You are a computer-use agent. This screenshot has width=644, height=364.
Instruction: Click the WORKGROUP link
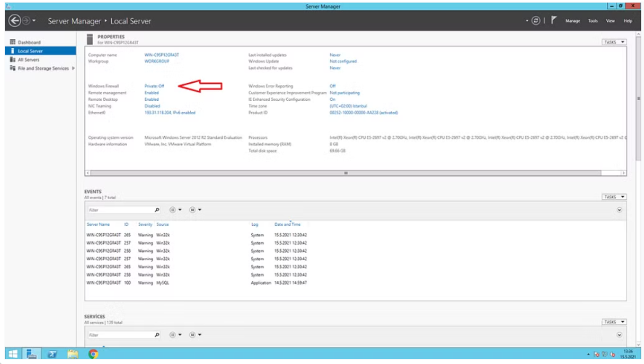pyautogui.click(x=157, y=61)
